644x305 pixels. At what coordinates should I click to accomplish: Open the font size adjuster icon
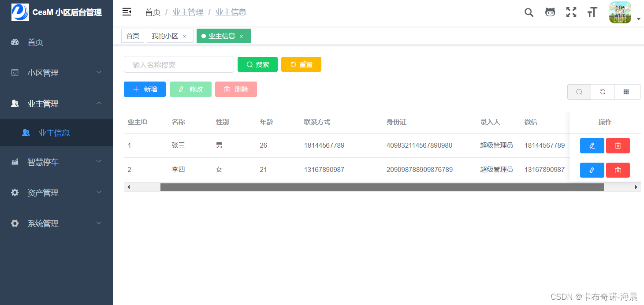pos(592,12)
